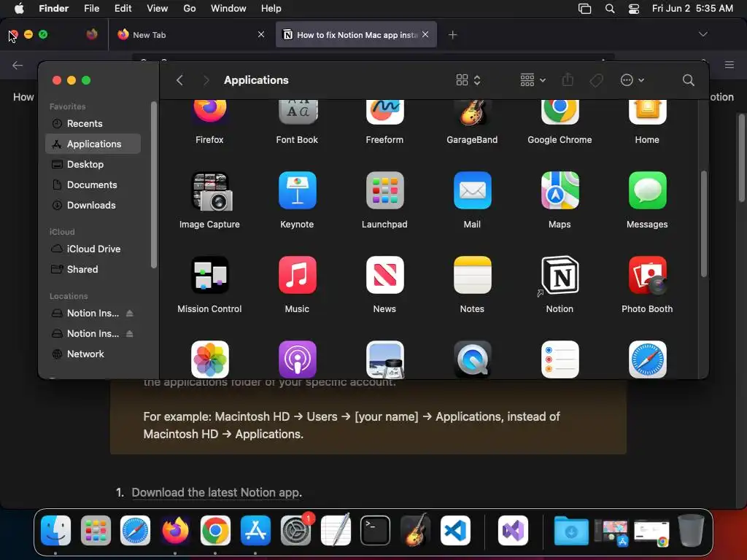This screenshot has width=747, height=560.
Task: Open a new Firefox tab with plus
Action: tap(452, 35)
